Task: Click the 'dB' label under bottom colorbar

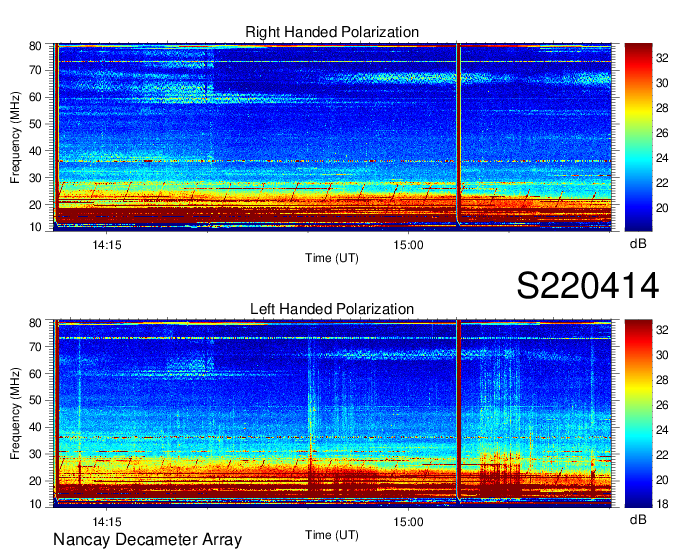Action: click(638, 519)
